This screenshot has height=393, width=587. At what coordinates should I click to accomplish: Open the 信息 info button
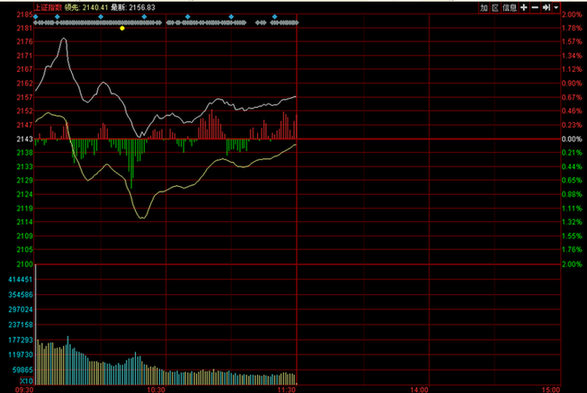tap(510, 7)
